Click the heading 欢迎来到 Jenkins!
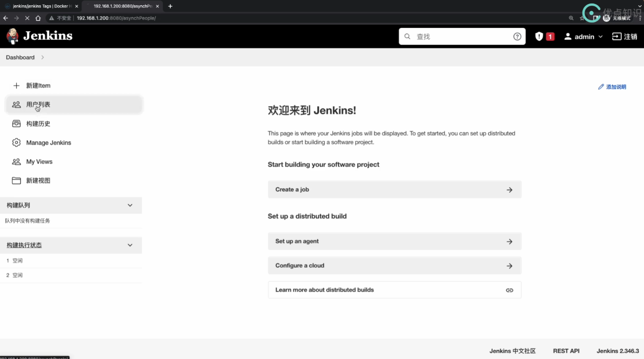This screenshot has height=359, width=644. pos(312,110)
